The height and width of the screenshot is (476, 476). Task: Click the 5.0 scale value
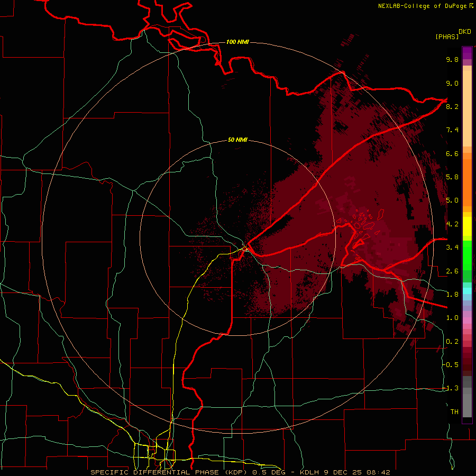(x=452, y=200)
